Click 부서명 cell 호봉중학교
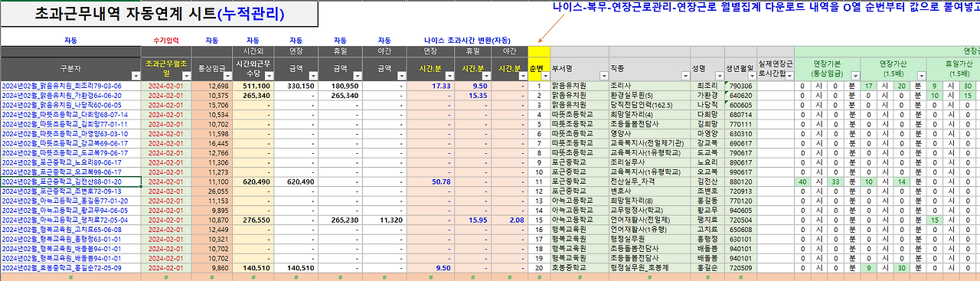 click(x=579, y=268)
